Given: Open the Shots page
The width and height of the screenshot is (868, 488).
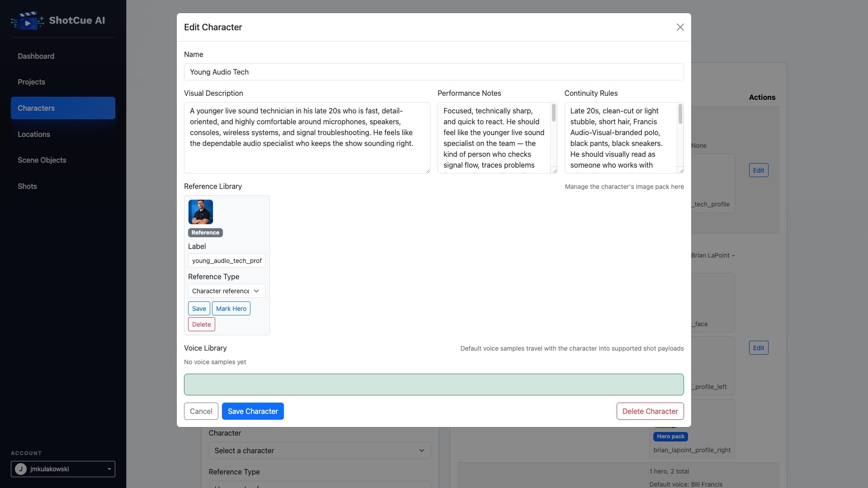Looking at the screenshot, I should [x=63, y=186].
